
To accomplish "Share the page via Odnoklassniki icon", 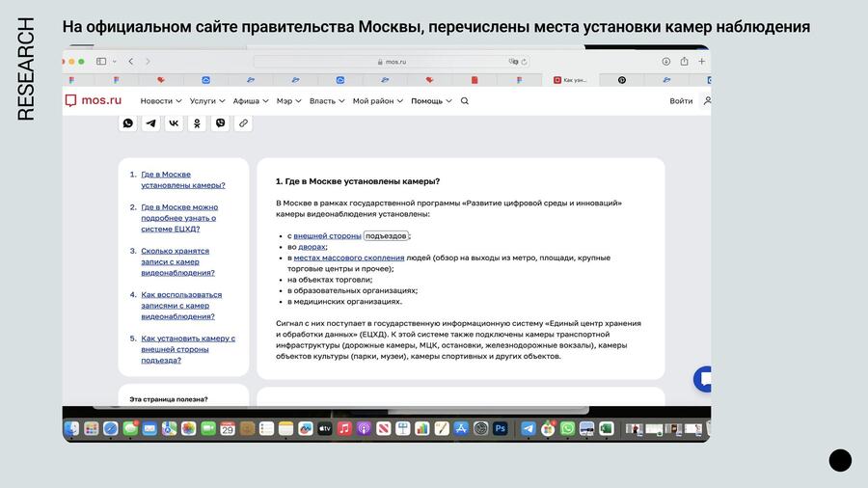I will [197, 122].
